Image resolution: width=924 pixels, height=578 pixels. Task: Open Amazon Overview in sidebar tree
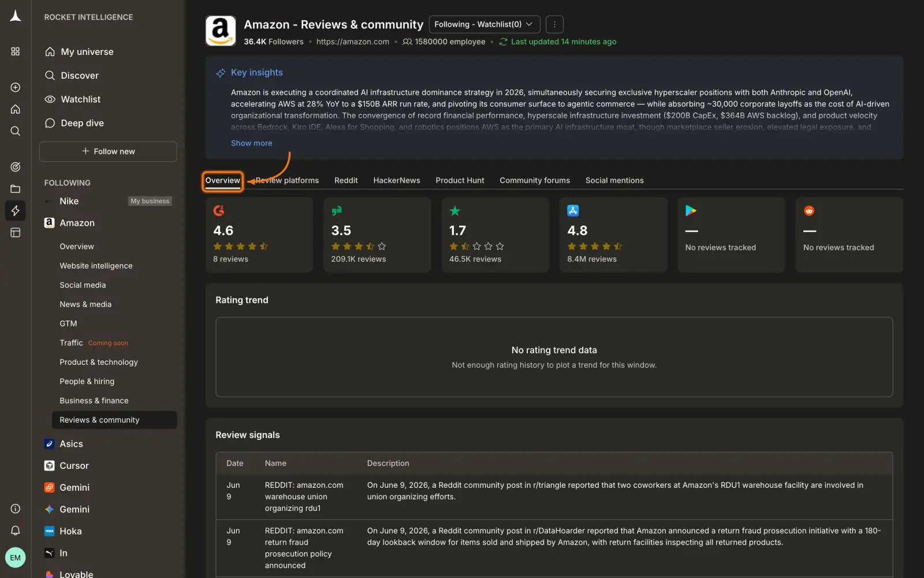[x=77, y=246]
